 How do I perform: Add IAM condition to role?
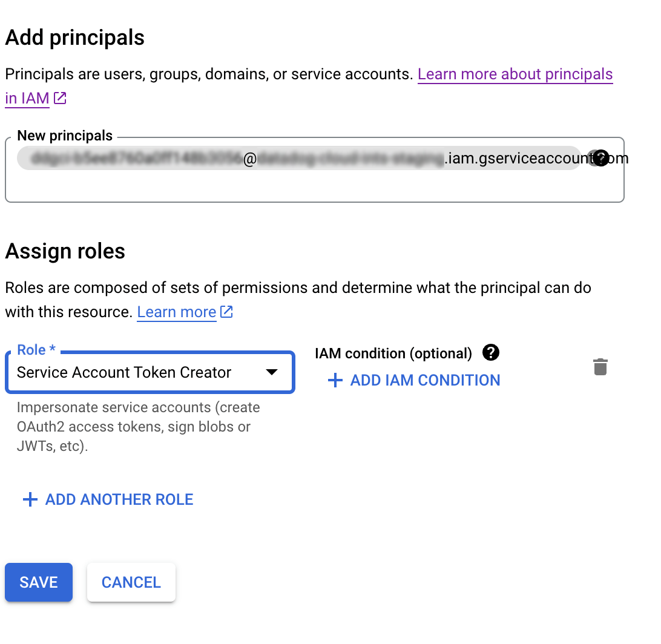[x=414, y=380]
